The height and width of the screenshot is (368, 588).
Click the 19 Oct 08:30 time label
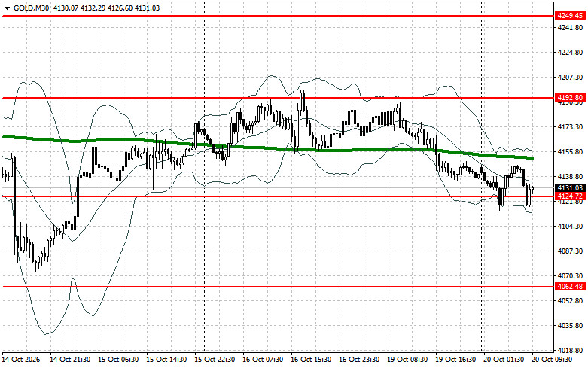click(x=407, y=360)
